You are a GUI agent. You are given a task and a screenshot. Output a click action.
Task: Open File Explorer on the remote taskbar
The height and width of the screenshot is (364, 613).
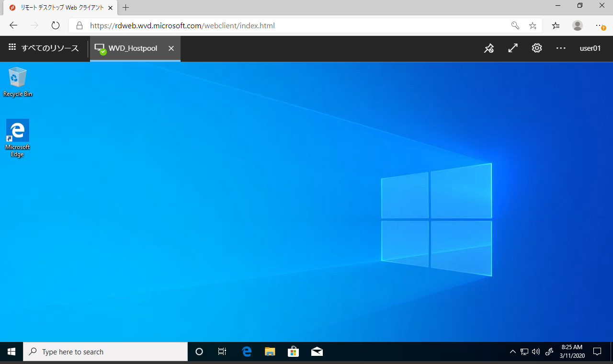click(x=270, y=352)
